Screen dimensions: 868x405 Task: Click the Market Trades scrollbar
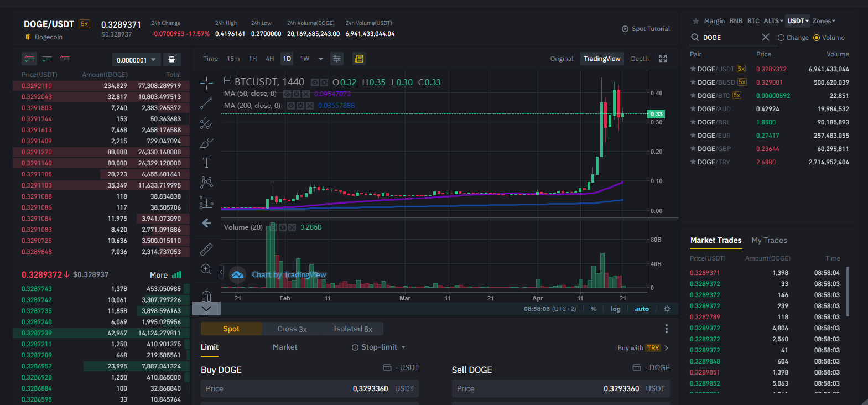pos(848,292)
